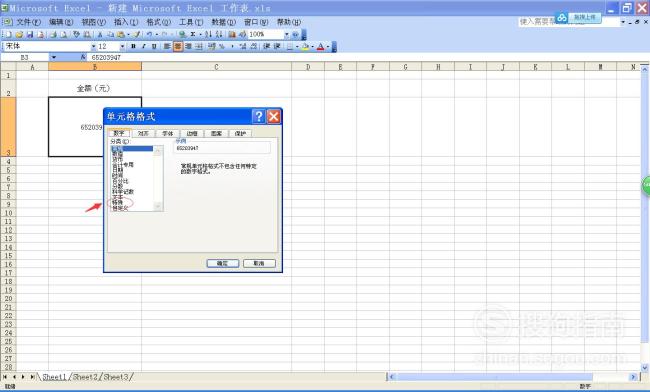Image resolution: width=650 pixels, height=392 pixels.
Task: Expand the Fill Color dropdown arrow
Action: click(x=312, y=46)
